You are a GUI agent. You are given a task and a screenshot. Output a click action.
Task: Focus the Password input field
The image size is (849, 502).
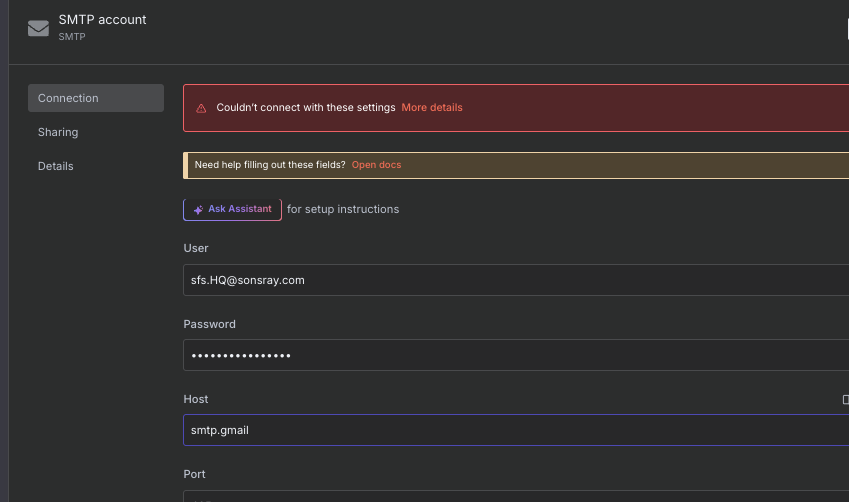pyautogui.click(x=515, y=355)
